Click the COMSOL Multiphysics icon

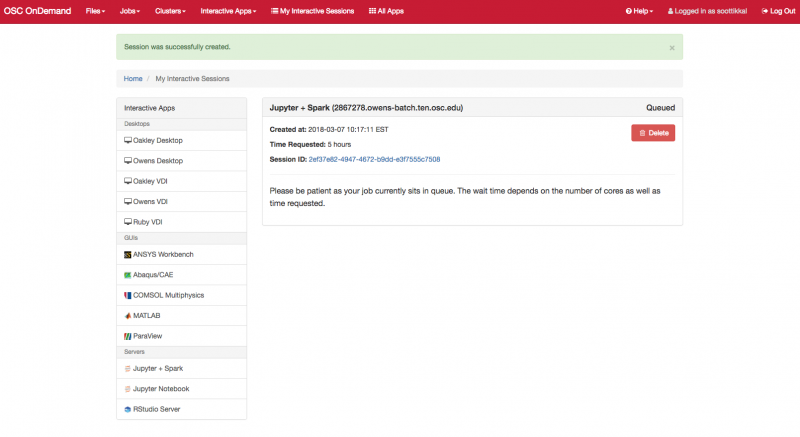(128, 295)
